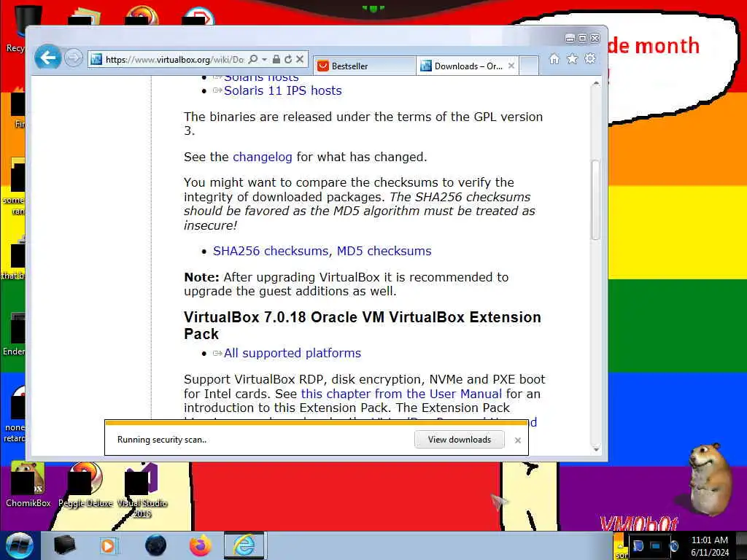Open the Tools gear menu
The height and width of the screenshot is (560, 747).
(590, 58)
